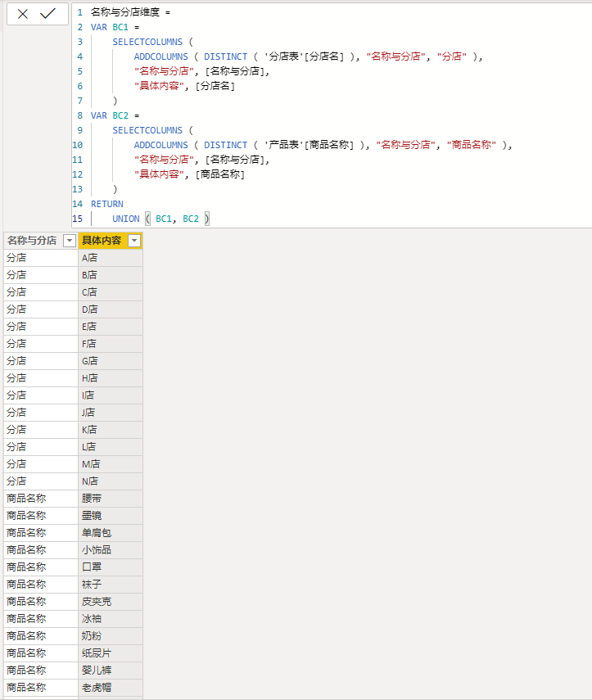Select cell H店
The height and width of the screenshot is (700, 592).
click(111, 378)
